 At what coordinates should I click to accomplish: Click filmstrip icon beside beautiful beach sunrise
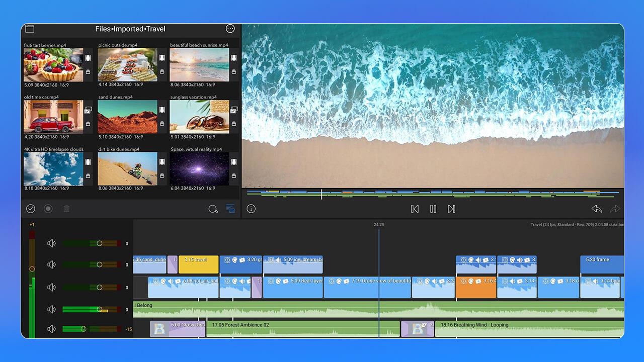tap(234, 58)
